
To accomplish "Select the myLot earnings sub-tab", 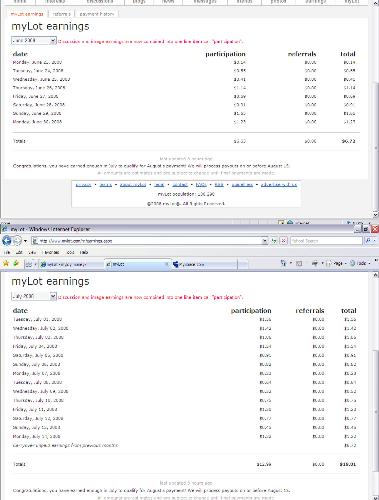I will [x=27, y=14].
